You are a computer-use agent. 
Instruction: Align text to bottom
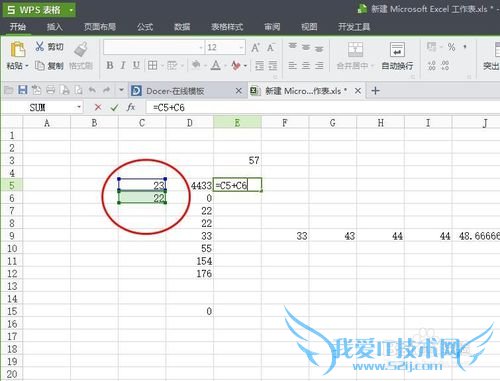point(319,49)
